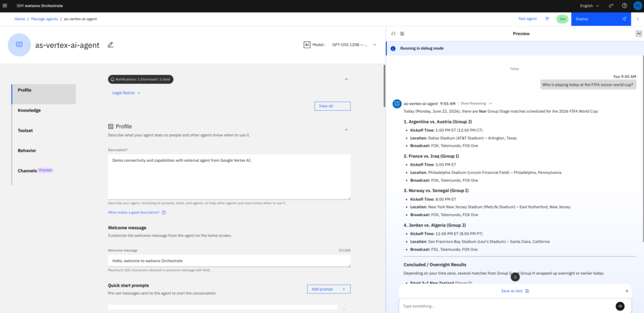Screen dimensions: 644x313
Task: Select the Profile sidebar tab
Action: point(43,94)
